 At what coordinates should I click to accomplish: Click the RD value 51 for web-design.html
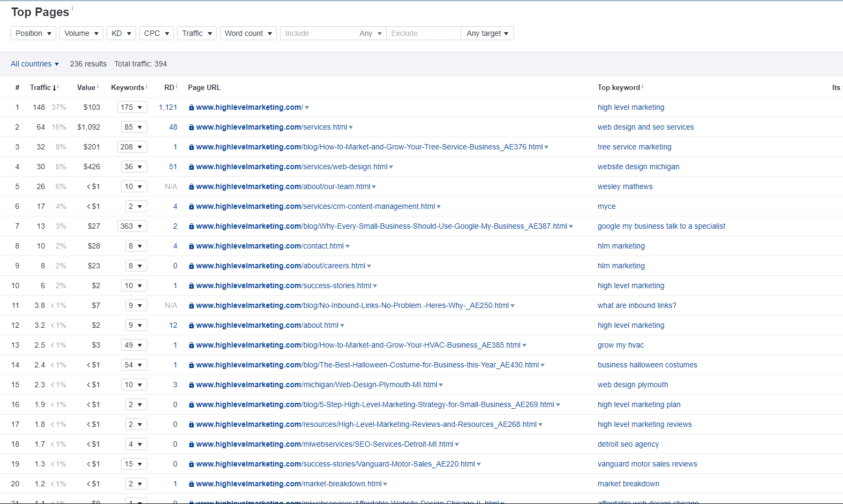(173, 167)
